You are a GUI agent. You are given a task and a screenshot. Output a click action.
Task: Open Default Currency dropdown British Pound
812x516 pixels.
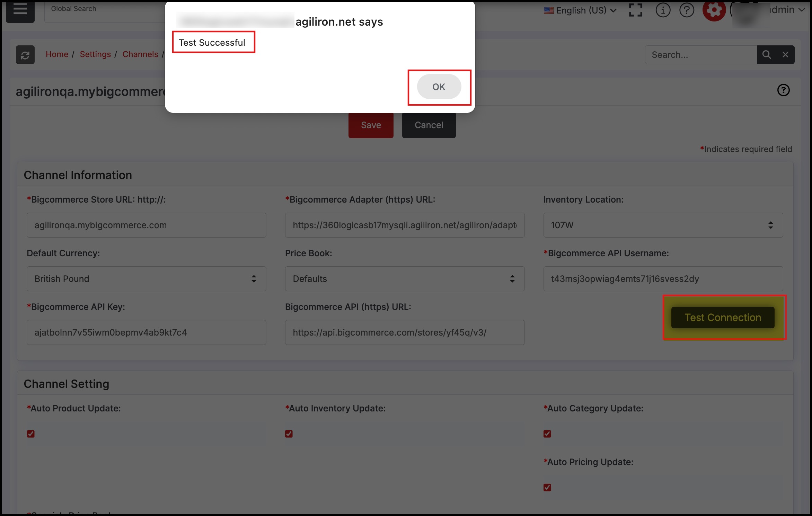click(147, 279)
